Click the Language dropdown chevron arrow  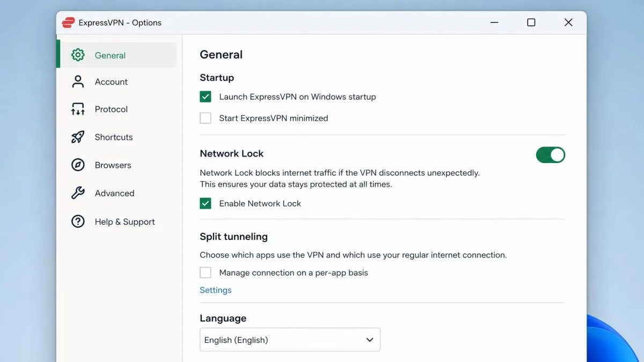(369, 340)
